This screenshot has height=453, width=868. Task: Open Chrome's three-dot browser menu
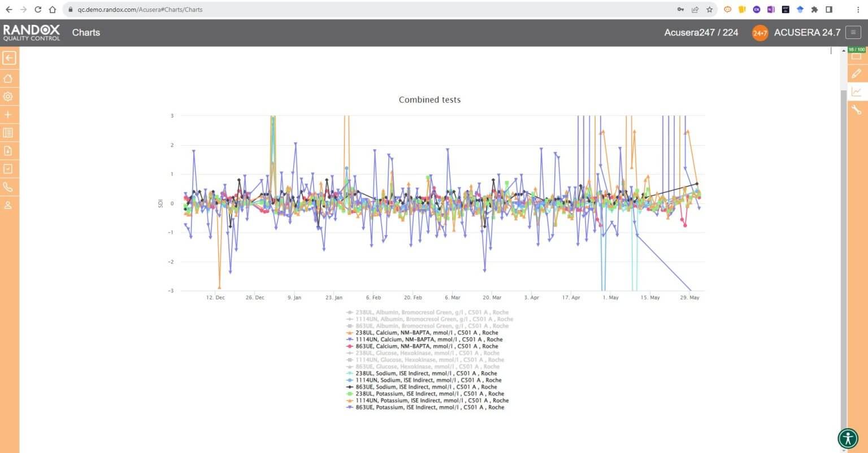(858, 9)
